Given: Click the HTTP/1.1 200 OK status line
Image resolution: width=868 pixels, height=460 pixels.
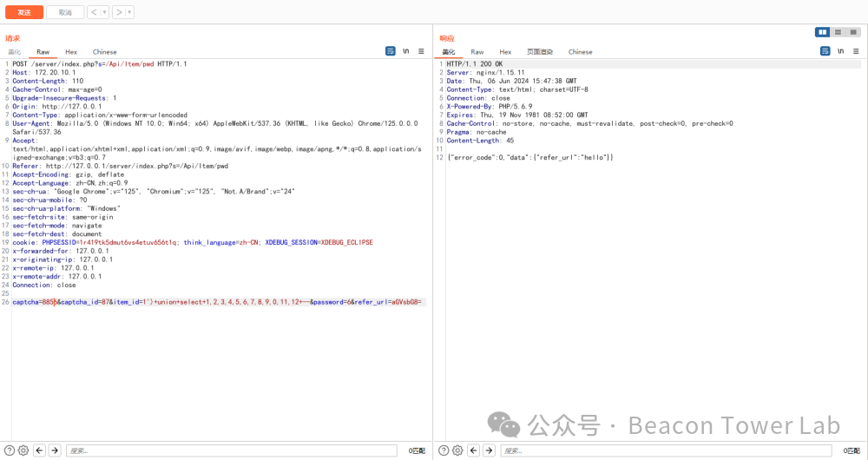Looking at the screenshot, I should [x=475, y=64].
